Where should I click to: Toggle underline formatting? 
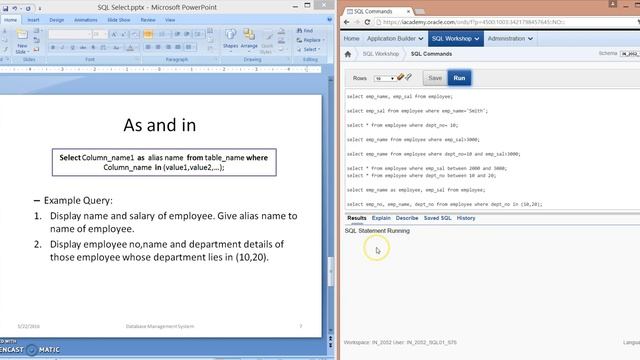(x=73, y=48)
